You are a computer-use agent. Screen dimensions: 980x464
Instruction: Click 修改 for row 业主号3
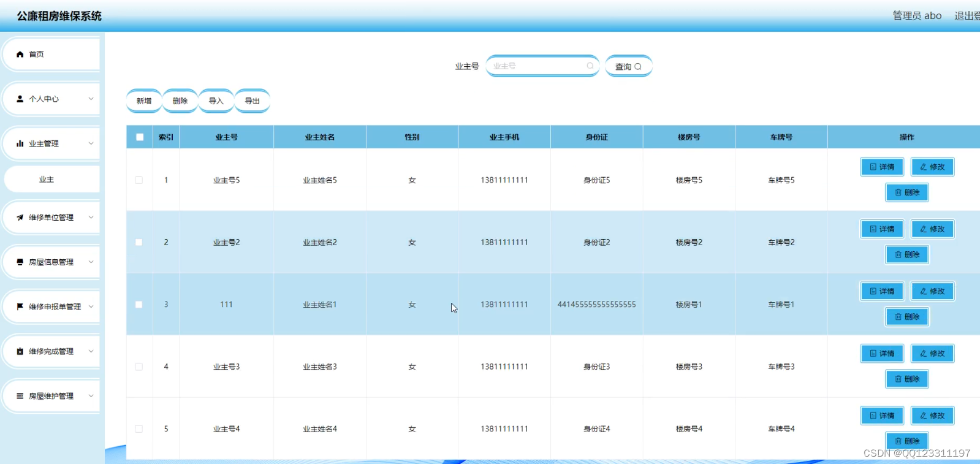point(932,354)
